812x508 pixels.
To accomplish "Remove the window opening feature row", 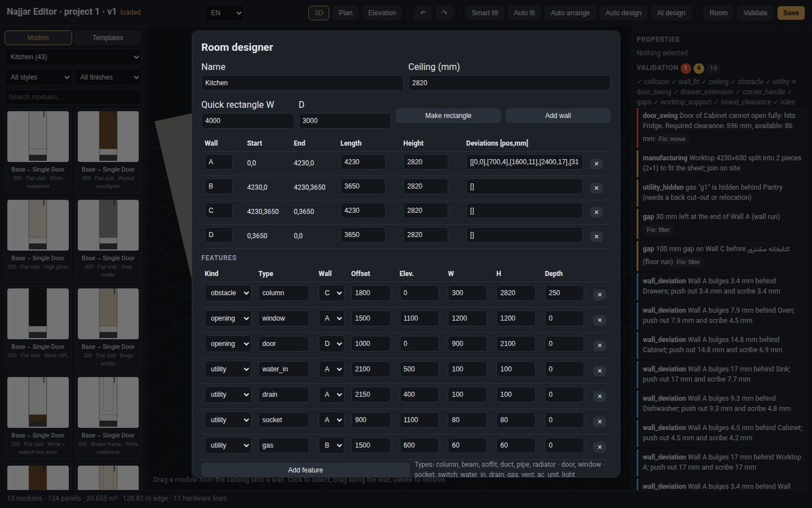I will click(599, 320).
